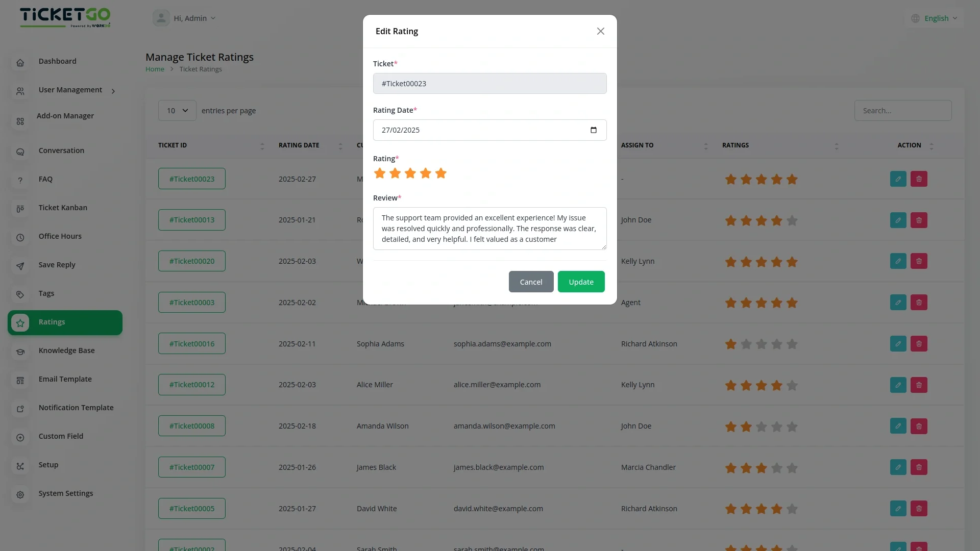This screenshot has width=980, height=551.
Task: Open Ticket Kanban from sidebar
Action: [x=63, y=208]
